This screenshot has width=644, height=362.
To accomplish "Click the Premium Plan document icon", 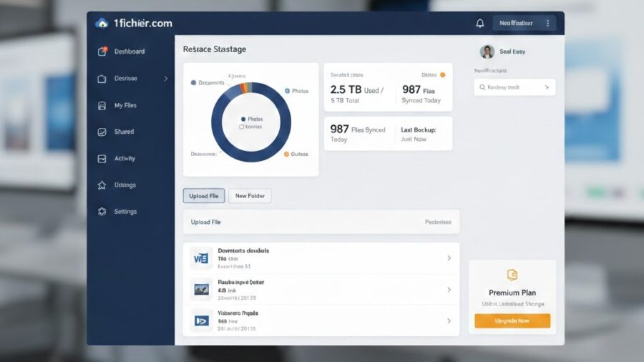I will [x=512, y=275].
